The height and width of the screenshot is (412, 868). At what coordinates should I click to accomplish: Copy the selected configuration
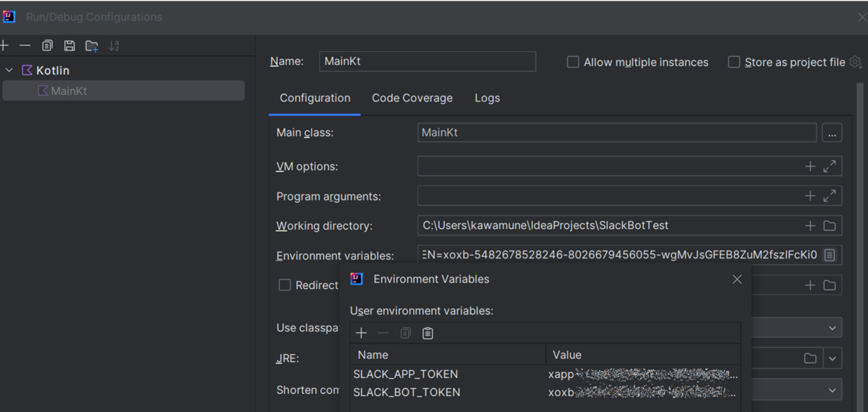coord(47,46)
